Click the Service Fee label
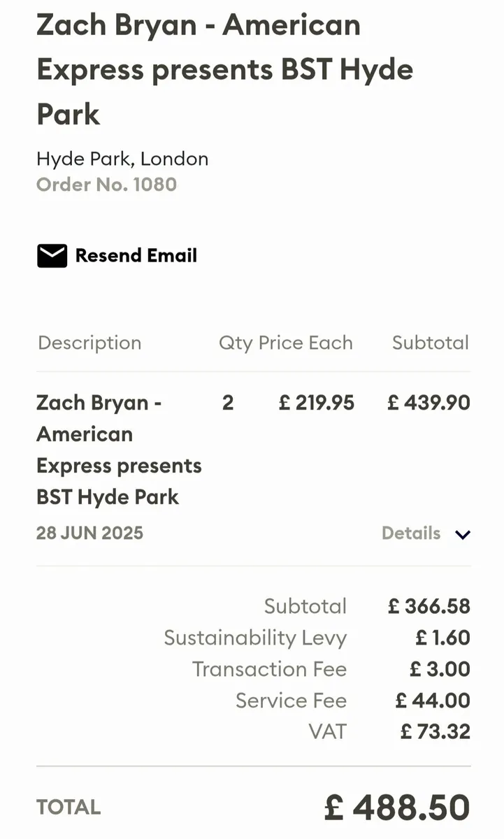 click(291, 701)
